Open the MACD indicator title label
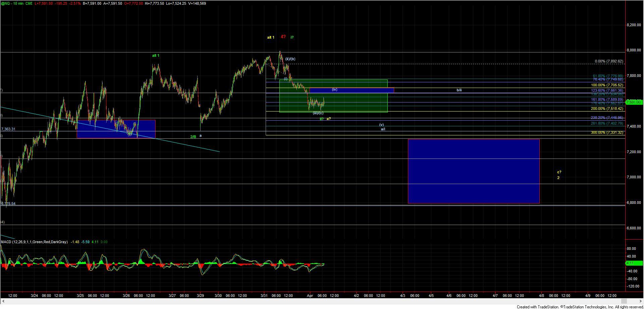The height and width of the screenshot is (309, 644). point(34,242)
